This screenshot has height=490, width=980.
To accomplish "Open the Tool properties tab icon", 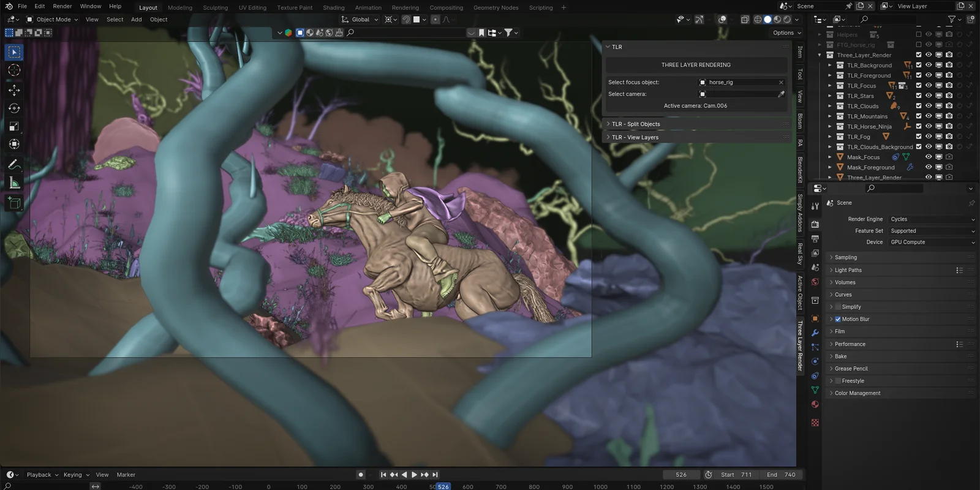I will [815, 206].
